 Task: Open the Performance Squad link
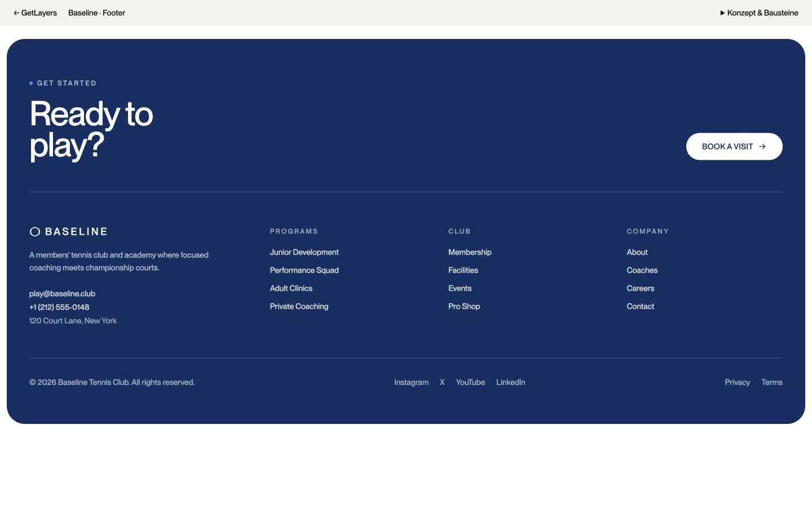(x=304, y=270)
